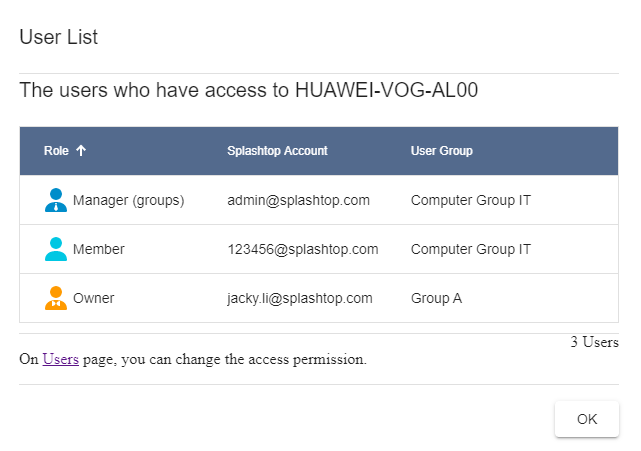Open the Users page link
This screenshot has width=641, height=451.
coord(61,359)
